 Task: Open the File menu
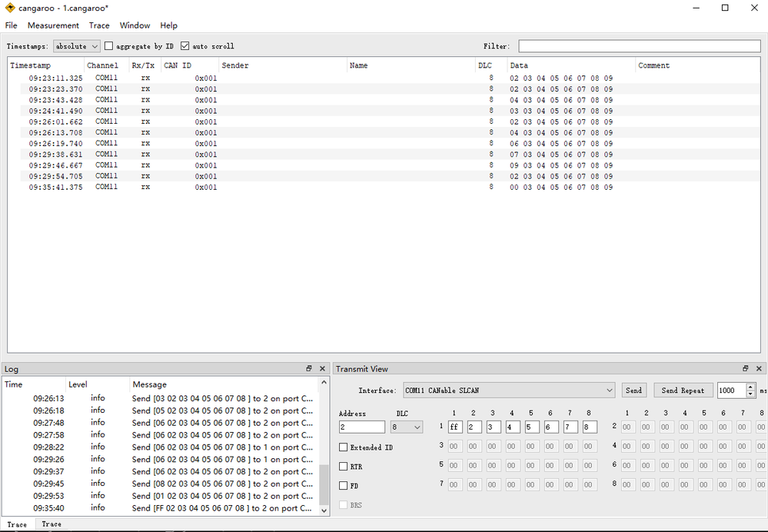[11, 25]
